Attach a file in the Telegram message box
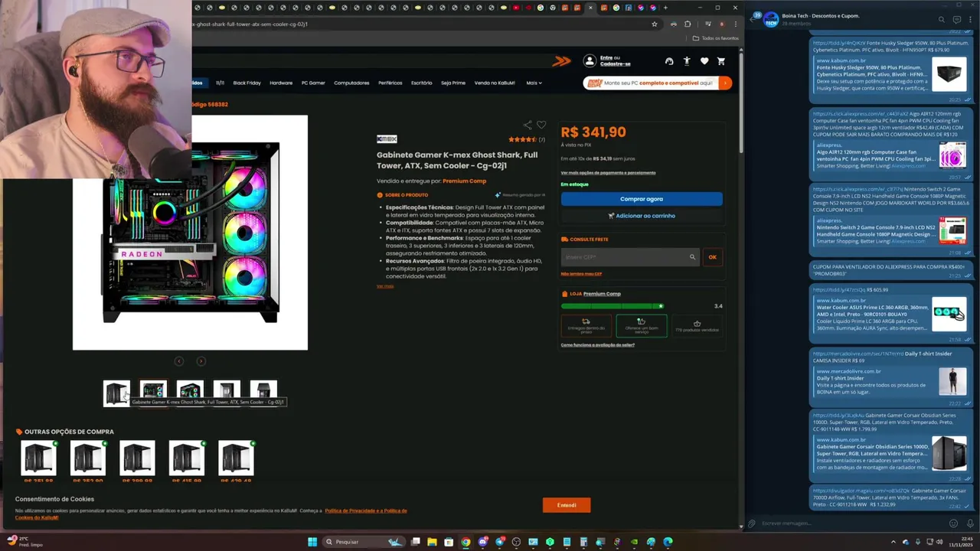The image size is (980, 551). coord(752,523)
